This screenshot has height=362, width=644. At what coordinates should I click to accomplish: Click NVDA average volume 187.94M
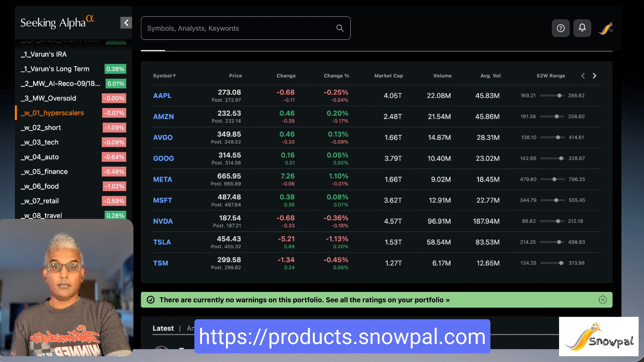coord(486,221)
